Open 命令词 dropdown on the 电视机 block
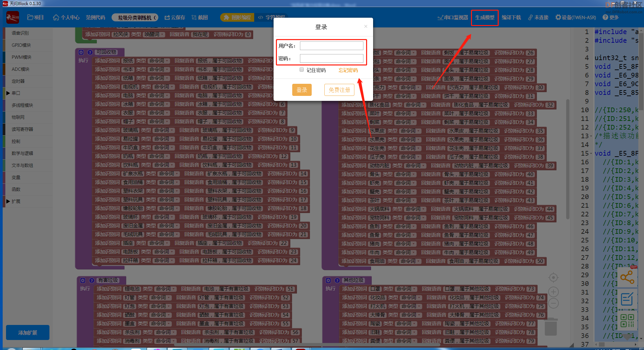 (164, 87)
